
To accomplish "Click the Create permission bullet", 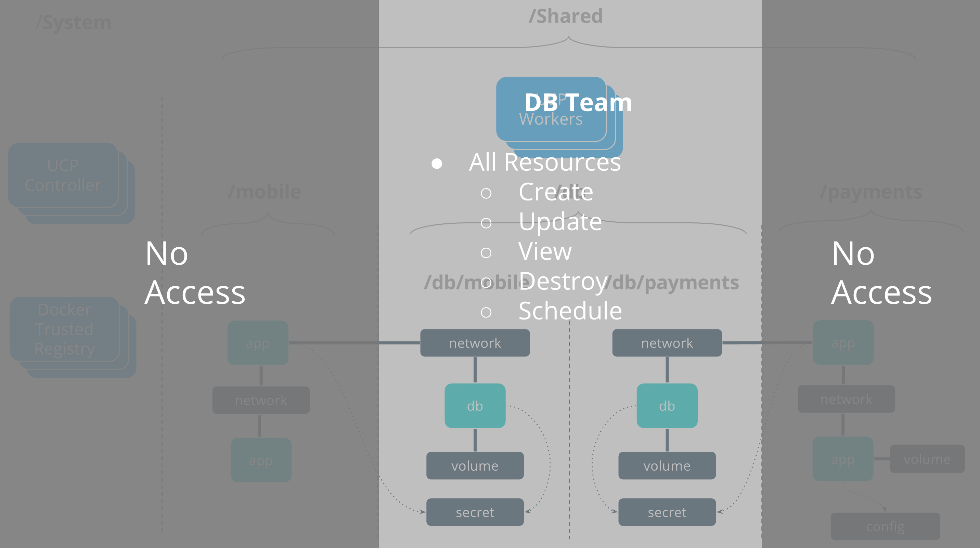I will point(555,192).
